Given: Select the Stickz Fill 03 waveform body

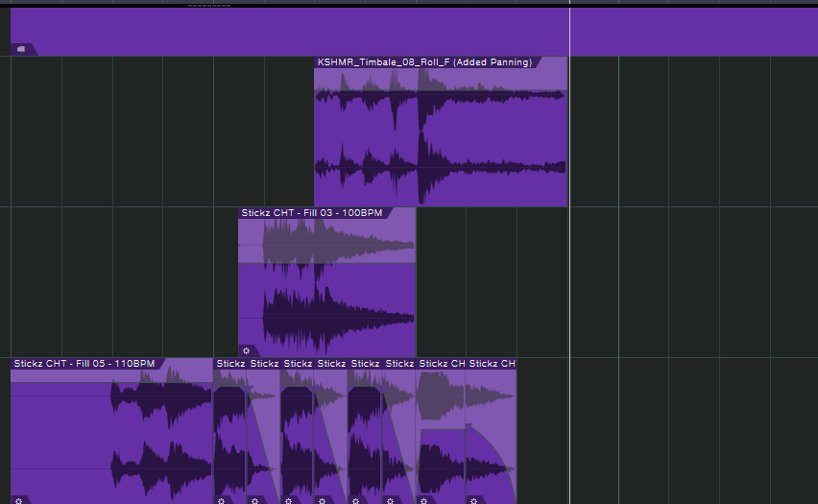Looking at the screenshot, I should pyautogui.click(x=326, y=287).
